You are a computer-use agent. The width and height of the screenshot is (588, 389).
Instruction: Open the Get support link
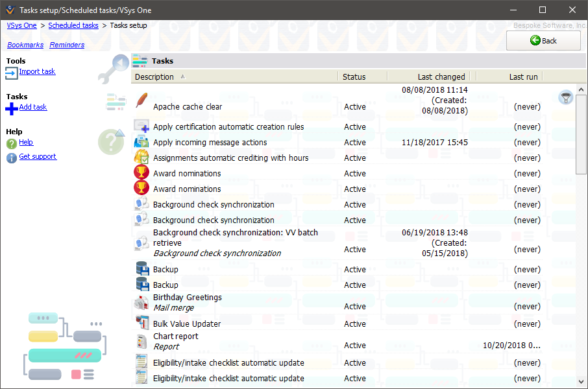38,156
